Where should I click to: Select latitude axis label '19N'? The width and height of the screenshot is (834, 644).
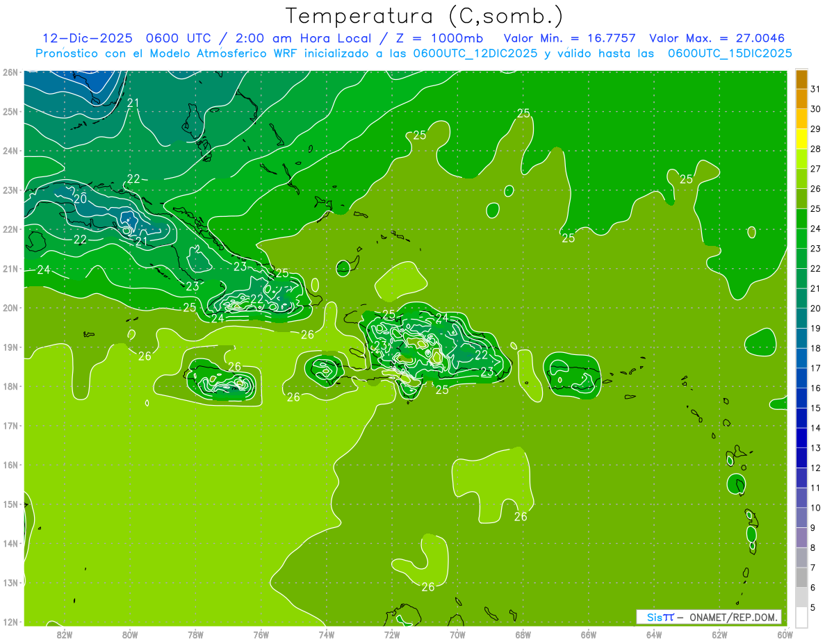(x=10, y=347)
